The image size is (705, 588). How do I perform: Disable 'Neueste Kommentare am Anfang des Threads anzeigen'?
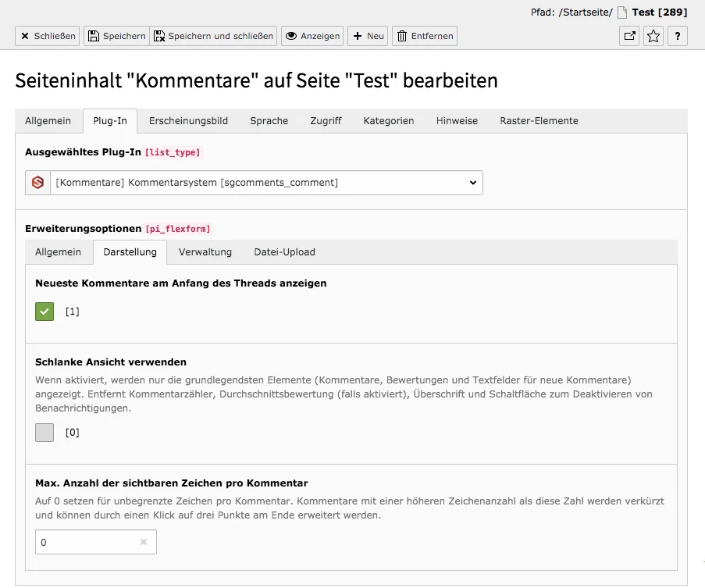pos(45,311)
